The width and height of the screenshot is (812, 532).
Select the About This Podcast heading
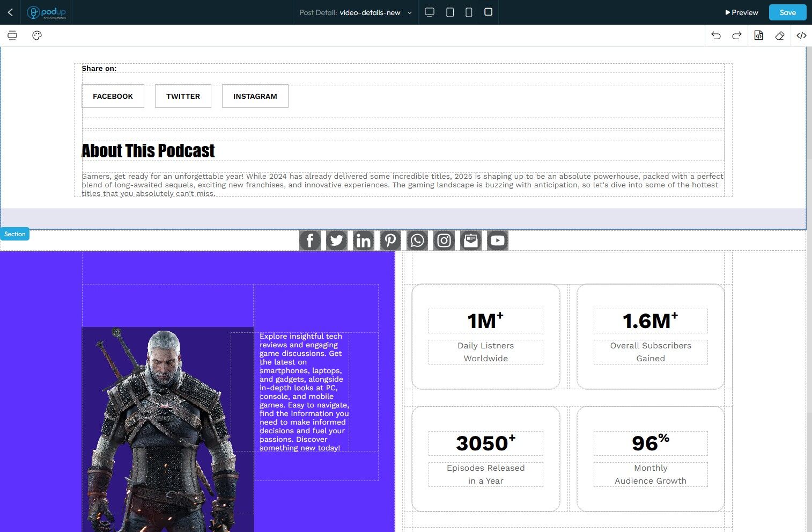coord(148,151)
